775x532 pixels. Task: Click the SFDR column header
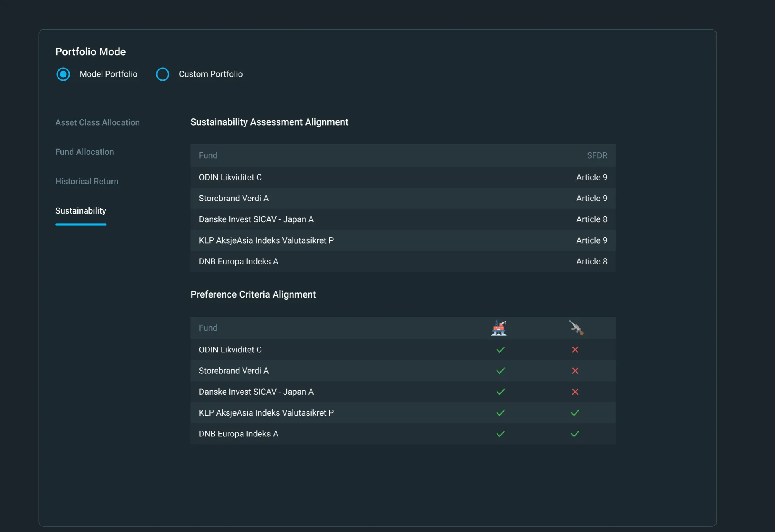tap(597, 155)
